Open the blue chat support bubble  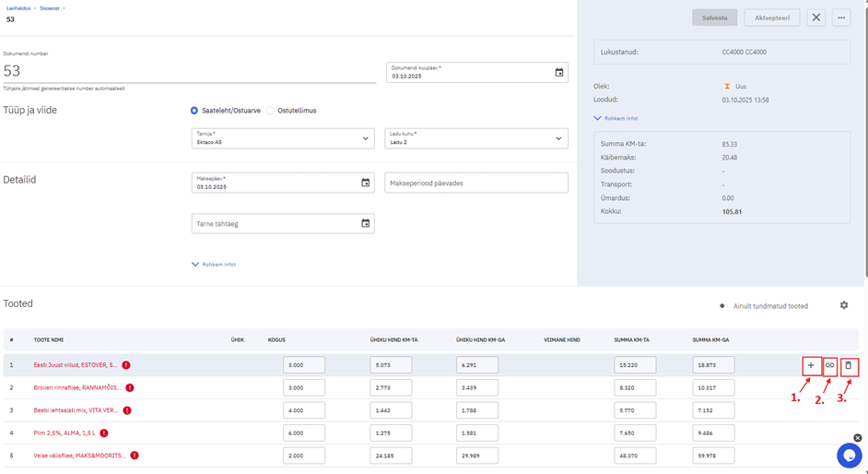coord(848,455)
